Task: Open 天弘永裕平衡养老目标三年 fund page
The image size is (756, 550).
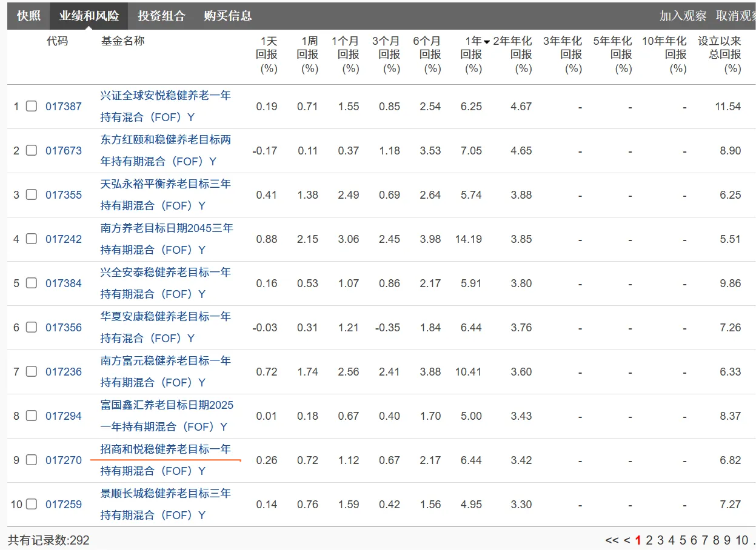Action: (x=166, y=184)
